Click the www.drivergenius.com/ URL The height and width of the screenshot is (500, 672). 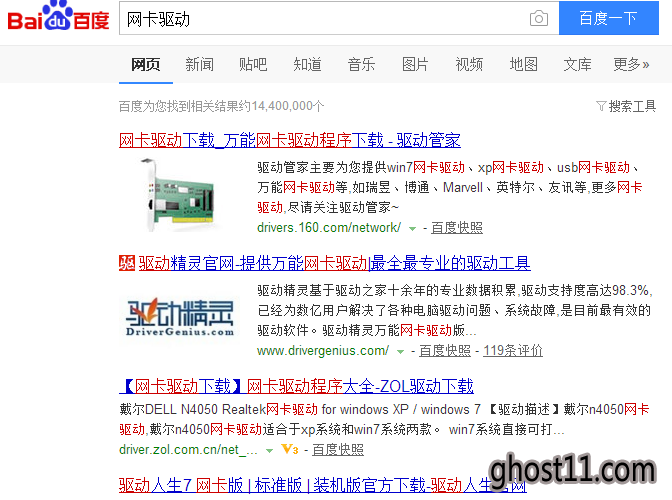[x=323, y=350]
